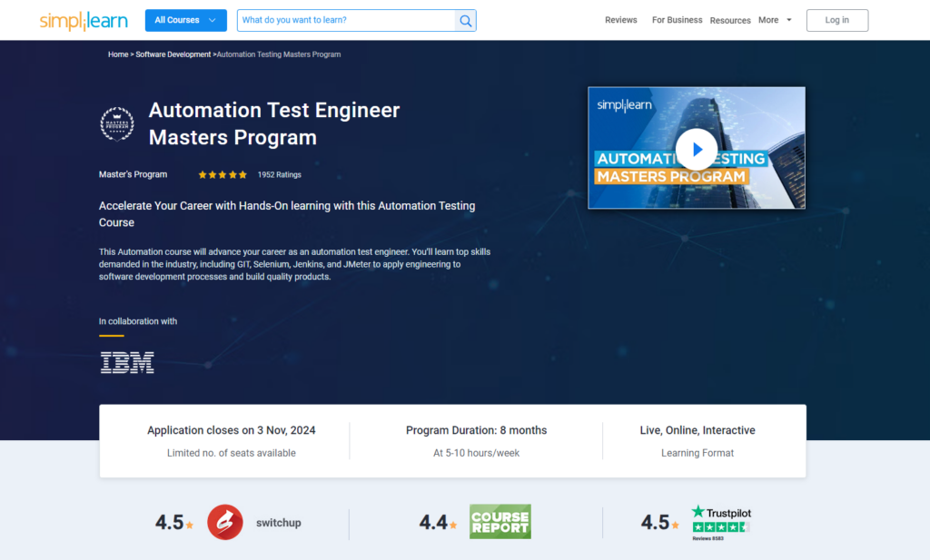
Task: Click the Course Report logo
Action: [x=500, y=522]
